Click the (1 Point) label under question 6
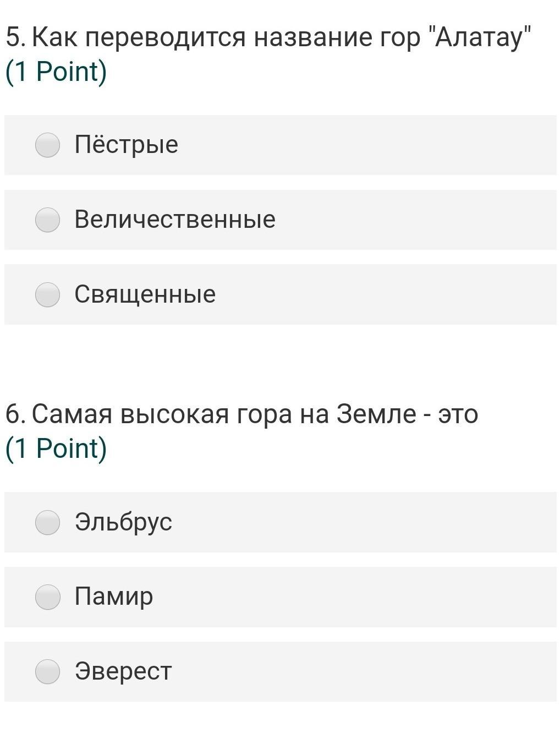560x733 pixels. click(56, 448)
